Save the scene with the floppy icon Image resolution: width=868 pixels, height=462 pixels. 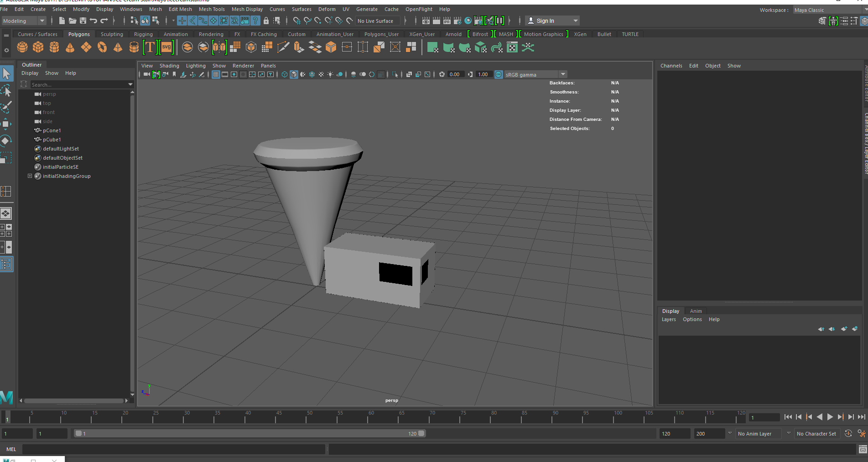(83, 21)
